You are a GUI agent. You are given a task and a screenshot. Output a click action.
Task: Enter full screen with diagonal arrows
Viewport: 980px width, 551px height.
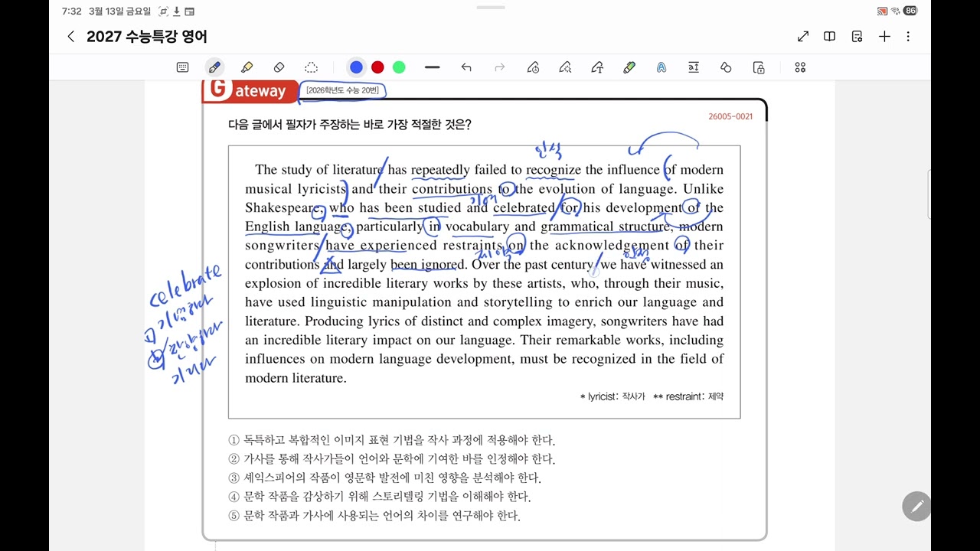click(803, 37)
